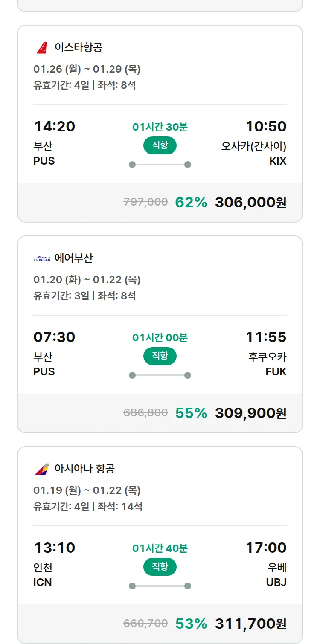Click the 01.20 (화) ~ 01.22 (목) date range
The image size is (320, 644).
[87, 280]
